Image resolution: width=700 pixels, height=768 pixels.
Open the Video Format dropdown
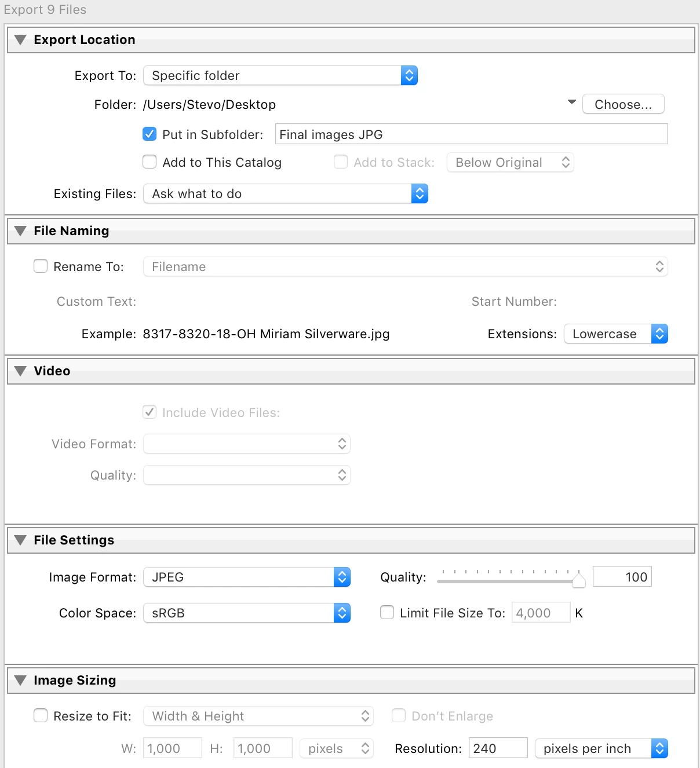247,444
